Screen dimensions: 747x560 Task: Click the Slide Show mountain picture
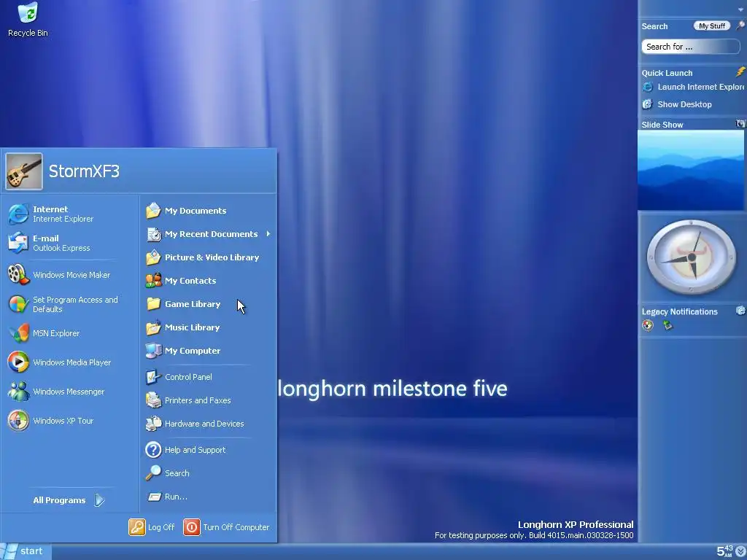pyautogui.click(x=691, y=170)
